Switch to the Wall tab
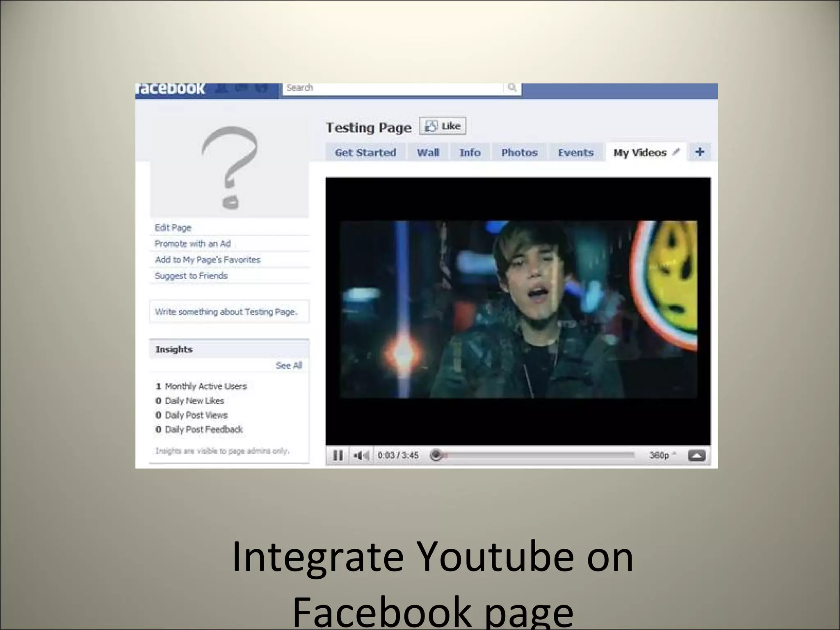 428,153
